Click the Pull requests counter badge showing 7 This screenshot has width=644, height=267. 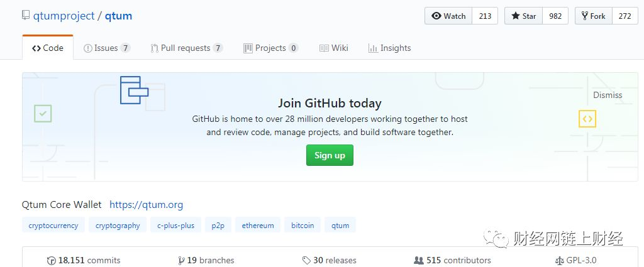[218, 48]
